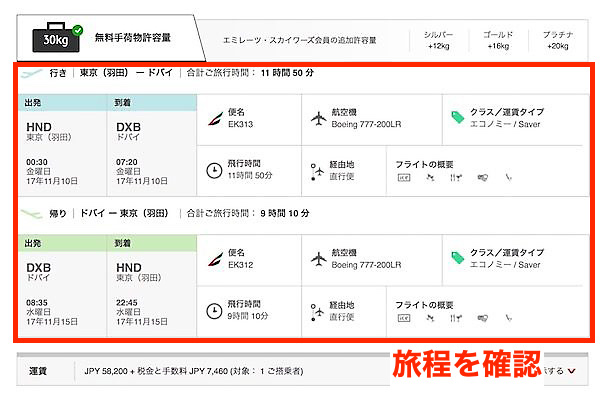This screenshot has width=600, height=400.
Task: Click the outbound 行き airplane icon
Action: tap(32, 73)
